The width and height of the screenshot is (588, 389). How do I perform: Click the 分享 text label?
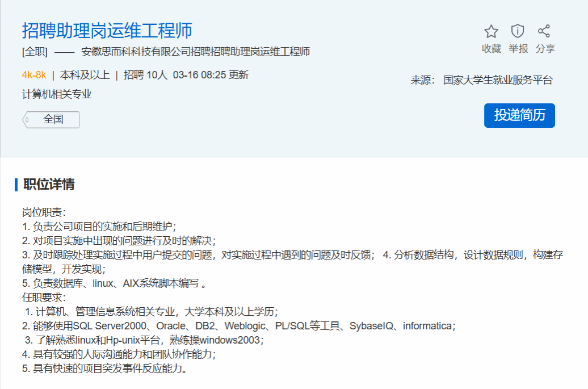coord(545,49)
